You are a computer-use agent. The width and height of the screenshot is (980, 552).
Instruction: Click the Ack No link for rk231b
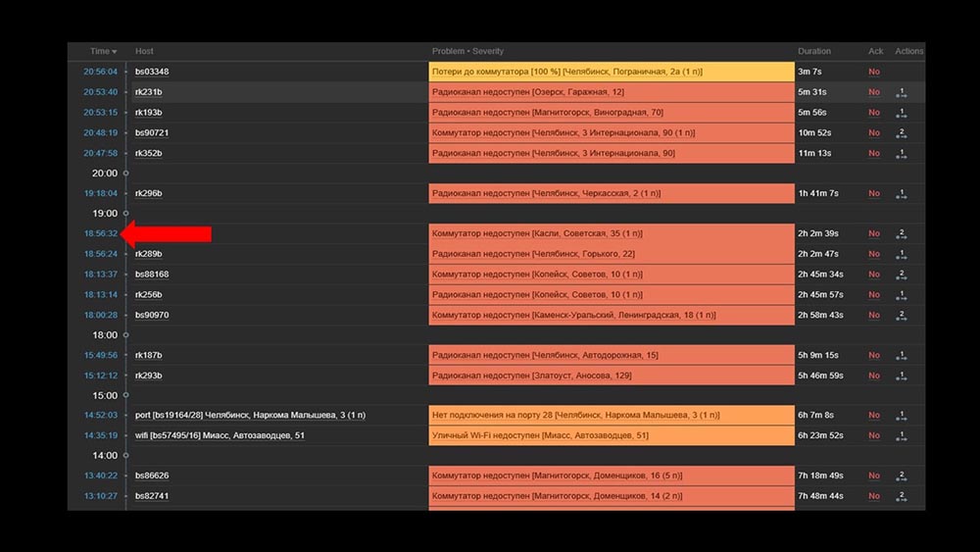(874, 92)
